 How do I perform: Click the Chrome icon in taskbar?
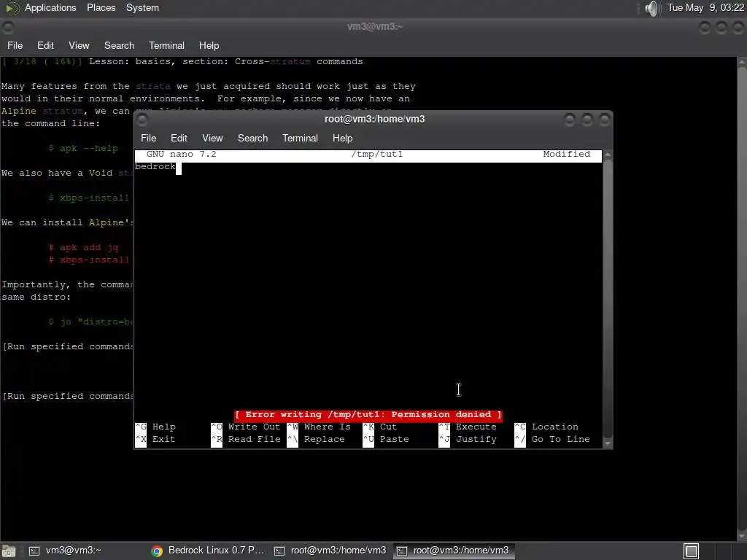(x=157, y=551)
